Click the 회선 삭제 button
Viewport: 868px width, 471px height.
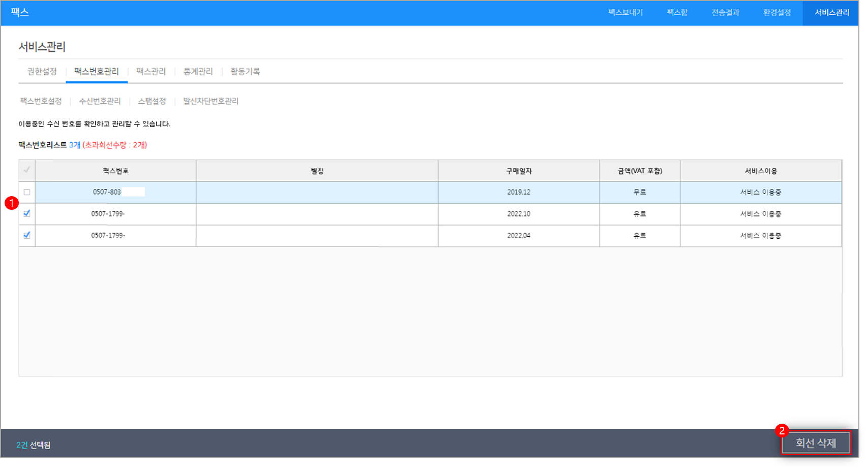[x=816, y=443]
